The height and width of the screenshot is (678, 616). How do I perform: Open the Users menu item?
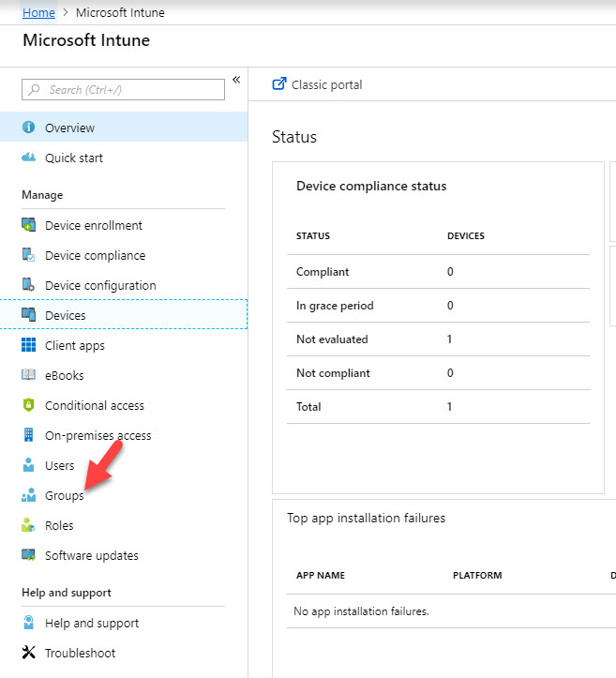point(59,466)
